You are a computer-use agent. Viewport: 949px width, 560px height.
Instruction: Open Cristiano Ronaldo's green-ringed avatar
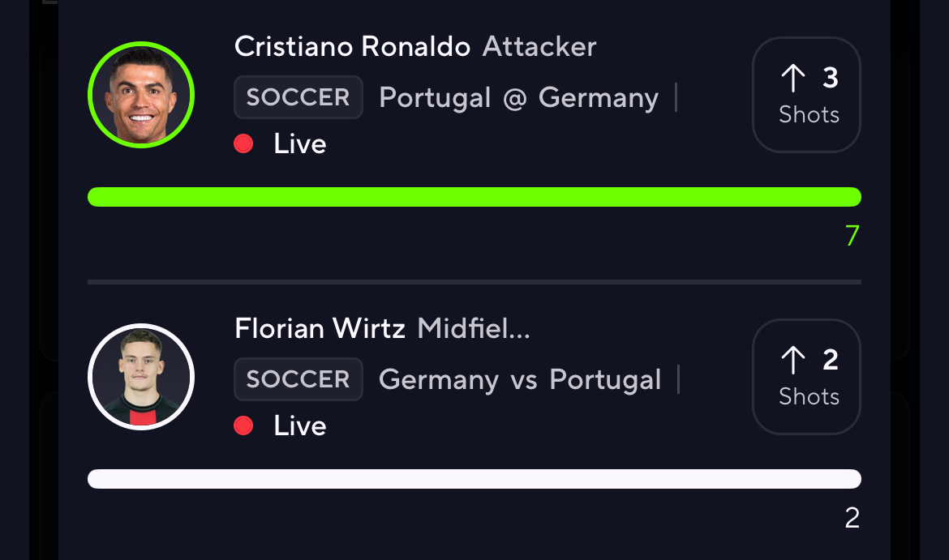tap(141, 95)
